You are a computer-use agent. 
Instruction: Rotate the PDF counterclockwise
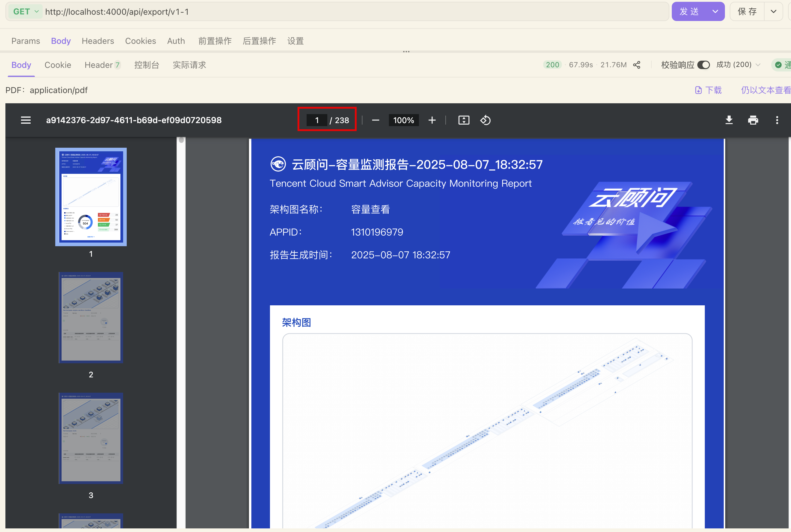[485, 120]
